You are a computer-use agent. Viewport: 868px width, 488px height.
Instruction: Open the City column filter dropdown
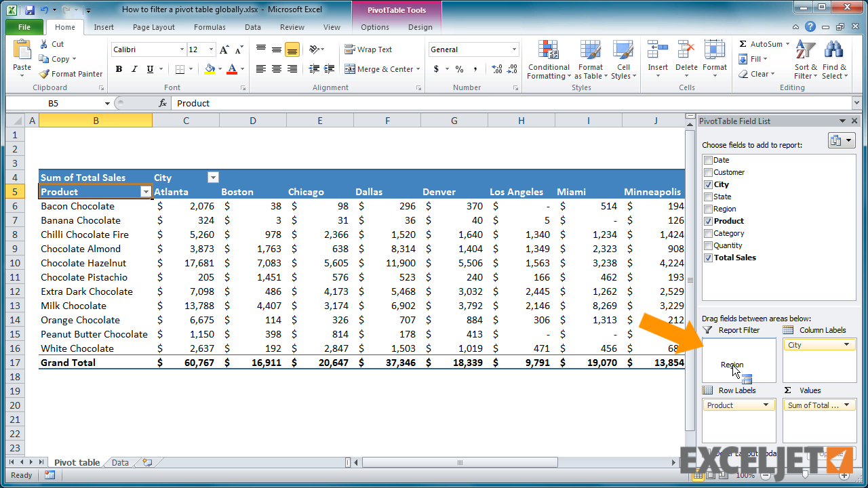213,178
